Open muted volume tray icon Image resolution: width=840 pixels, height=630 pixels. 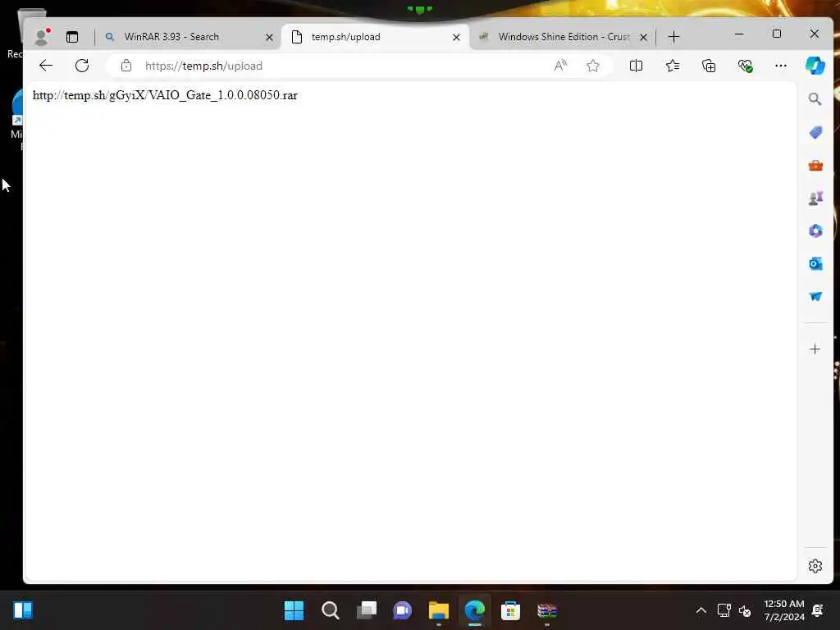coord(745,610)
